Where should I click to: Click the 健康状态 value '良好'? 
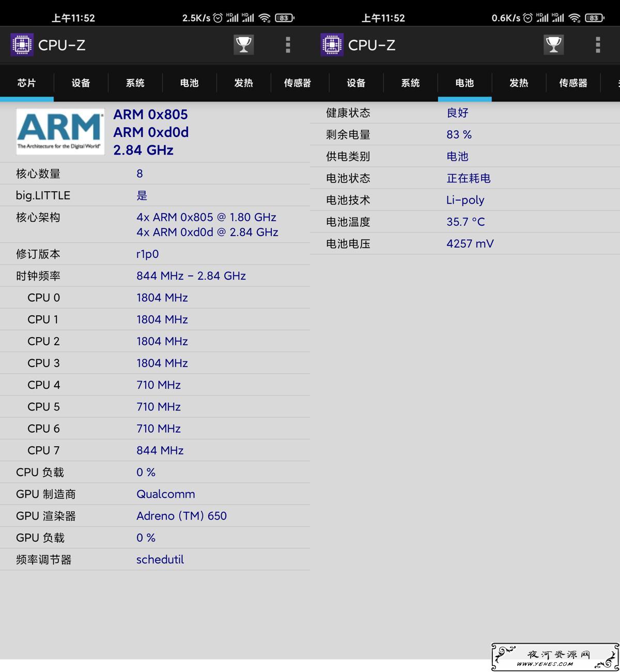click(x=458, y=113)
